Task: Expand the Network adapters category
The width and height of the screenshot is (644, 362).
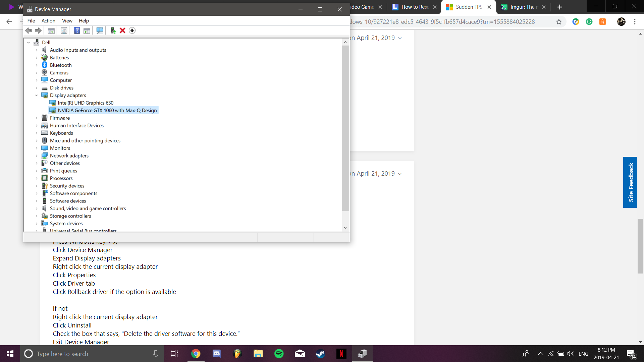Action: click(x=37, y=156)
